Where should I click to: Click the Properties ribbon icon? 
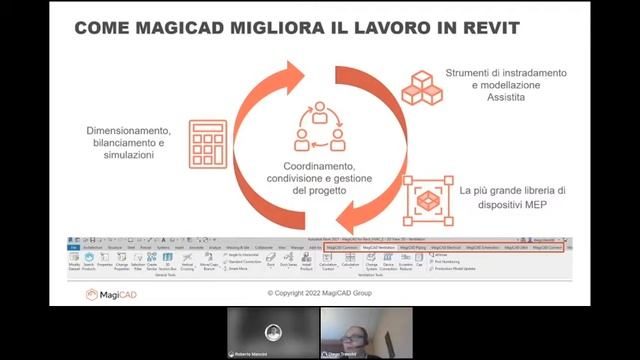tap(105, 260)
